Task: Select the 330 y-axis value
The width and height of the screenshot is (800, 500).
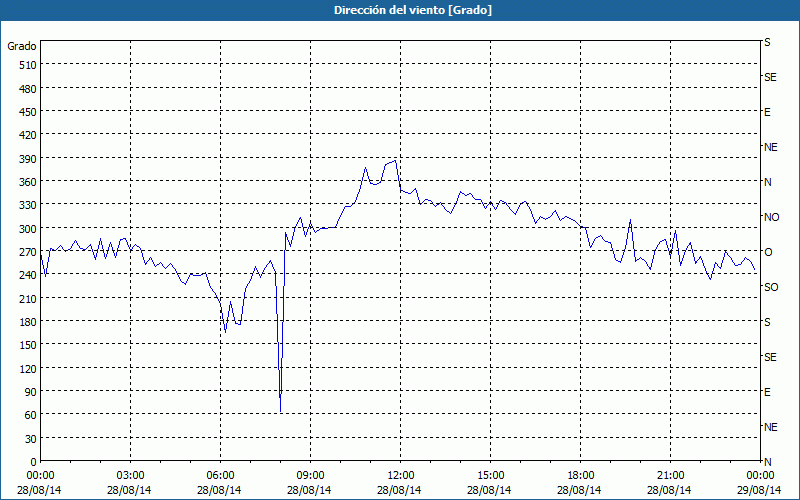Action: [28, 205]
